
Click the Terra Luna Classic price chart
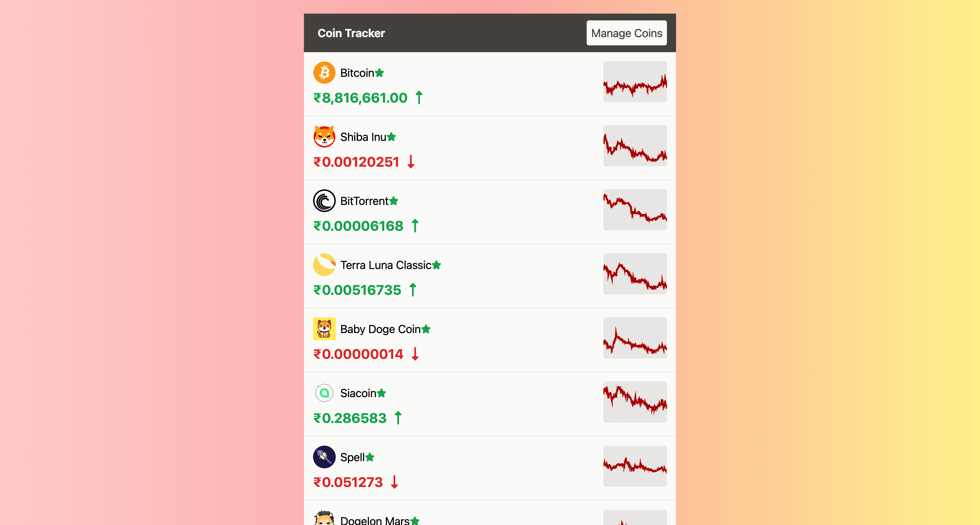(635, 273)
